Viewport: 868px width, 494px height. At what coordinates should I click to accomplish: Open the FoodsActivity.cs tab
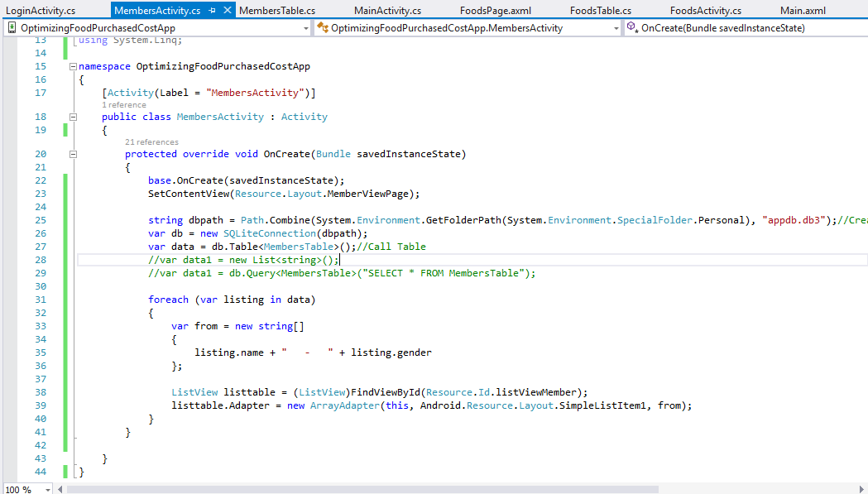pos(706,11)
